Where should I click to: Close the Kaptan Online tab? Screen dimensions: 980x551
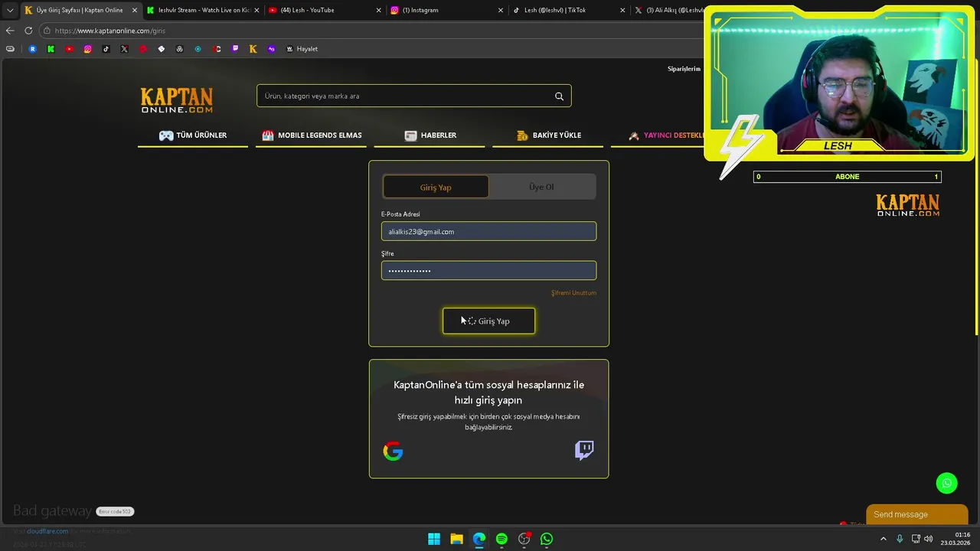(135, 10)
